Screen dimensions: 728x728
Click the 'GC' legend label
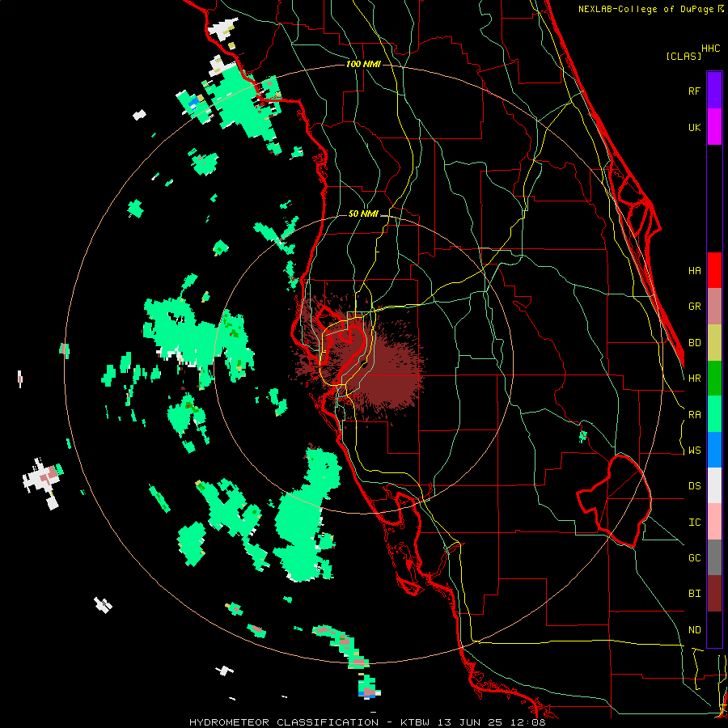(x=695, y=557)
